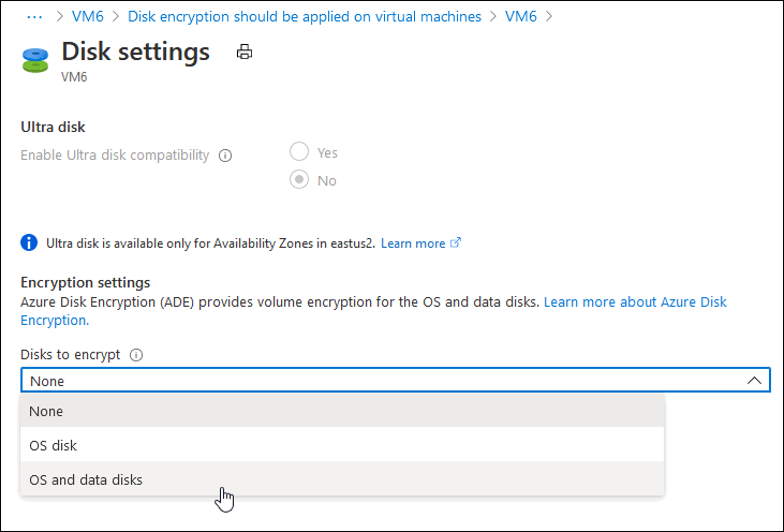Image resolution: width=784 pixels, height=532 pixels.
Task: Click the Disk settings blue-green disk icon
Action: (x=35, y=60)
